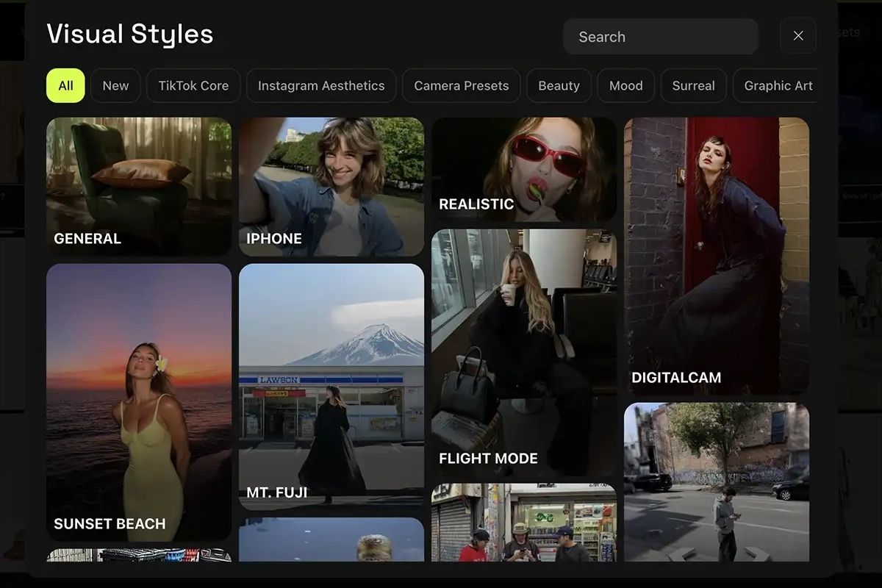Choose the Graphic Art category
This screenshot has width=882, height=588.
(775, 85)
